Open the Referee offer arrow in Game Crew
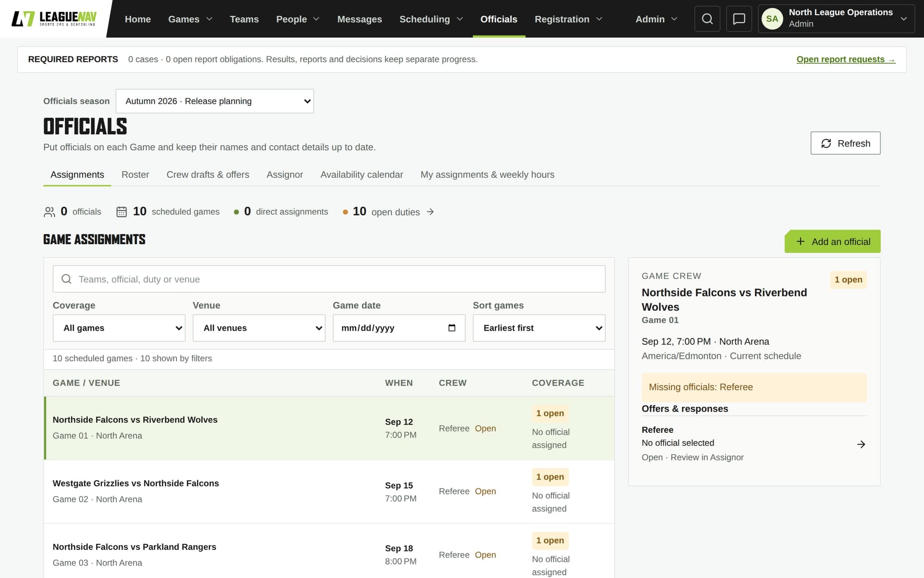This screenshot has width=924, height=578. 861,444
